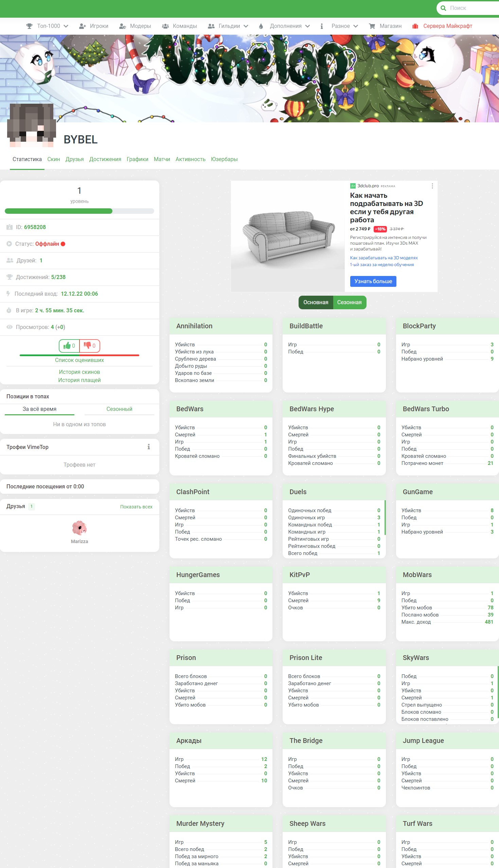499x868 pixels.
Task: Open the Список оценивших link
Action: [79, 360]
